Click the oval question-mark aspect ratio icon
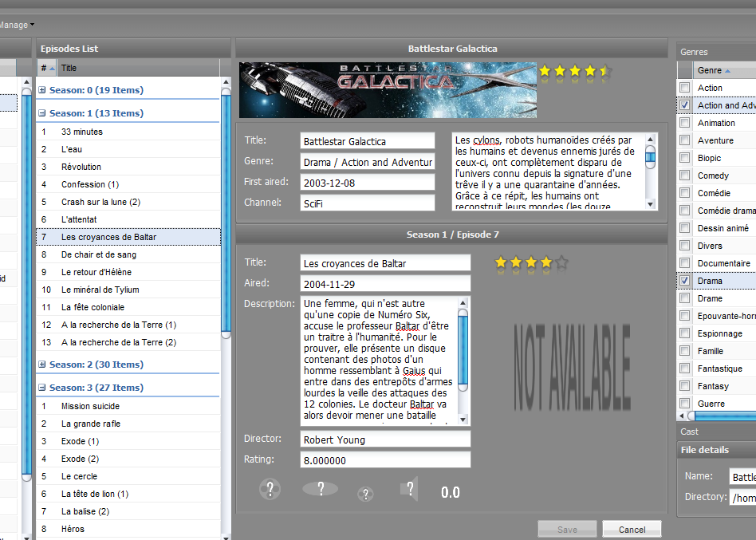The width and height of the screenshot is (756, 540). tap(320, 489)
